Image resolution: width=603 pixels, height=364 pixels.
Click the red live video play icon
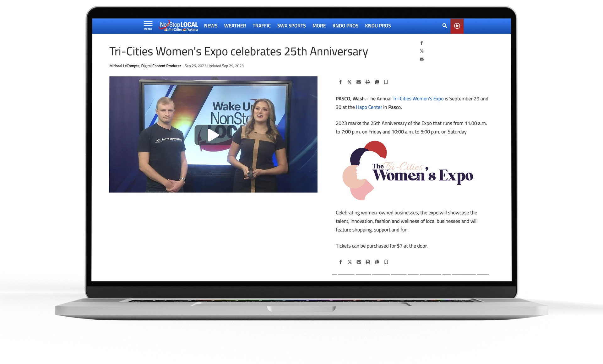pos(457,26)
